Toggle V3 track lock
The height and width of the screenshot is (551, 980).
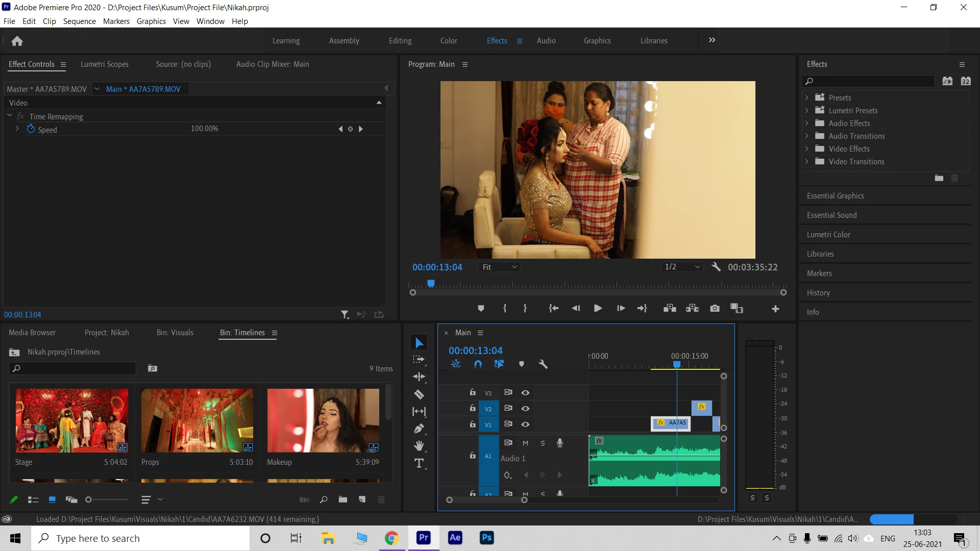(x=473, y=392)
